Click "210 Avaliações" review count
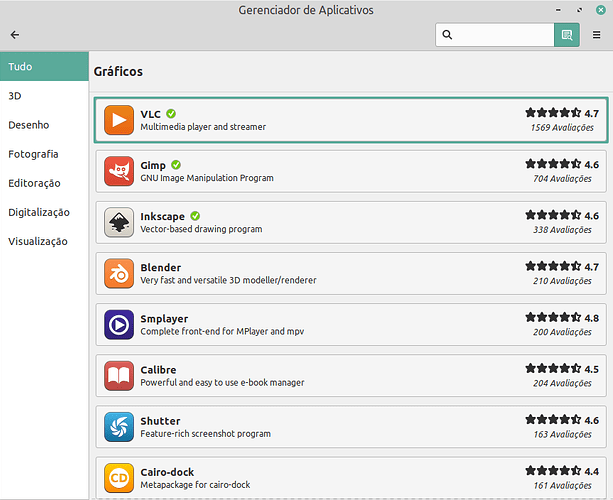The image size is (613, 500). point(562,281)
